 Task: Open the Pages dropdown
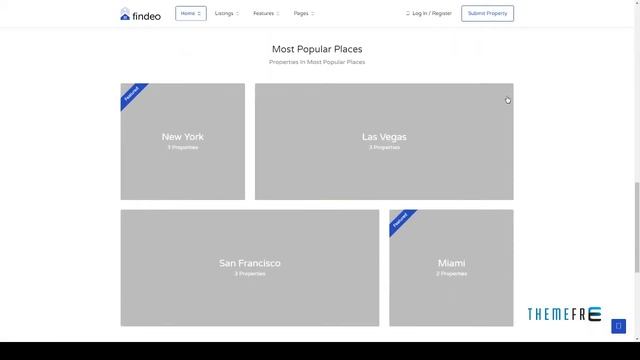[x=304, y=13]
